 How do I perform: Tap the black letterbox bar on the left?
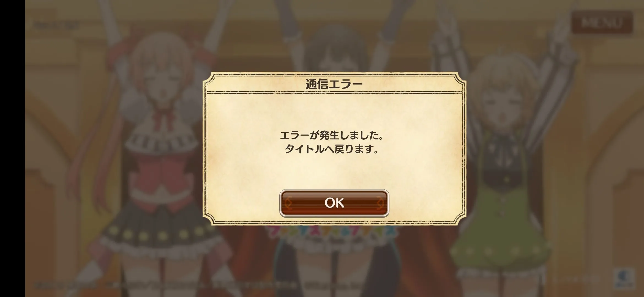(12, 148)
